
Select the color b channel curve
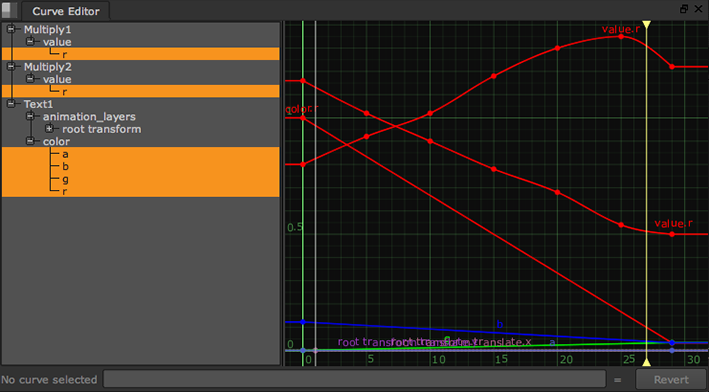[x=141, y=166]
